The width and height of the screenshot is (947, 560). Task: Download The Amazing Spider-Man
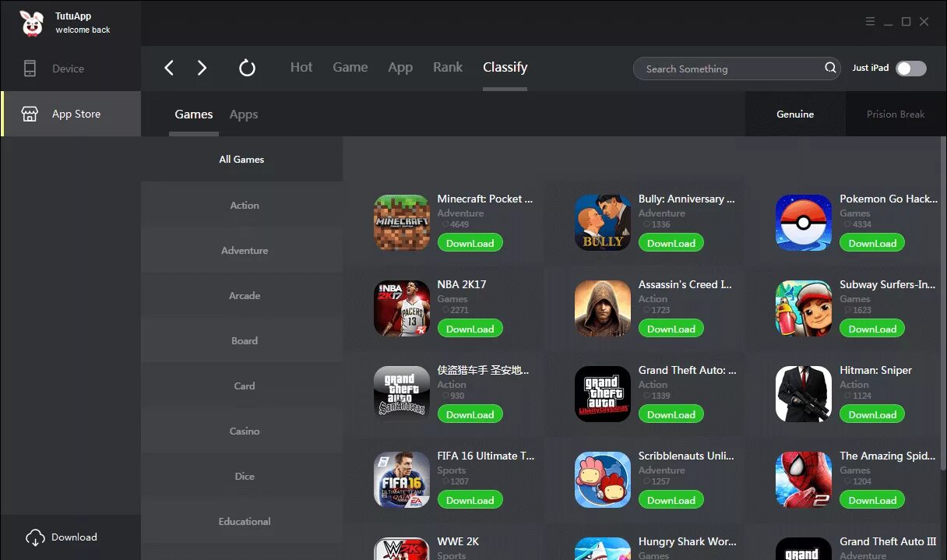(x=872, y=500)
